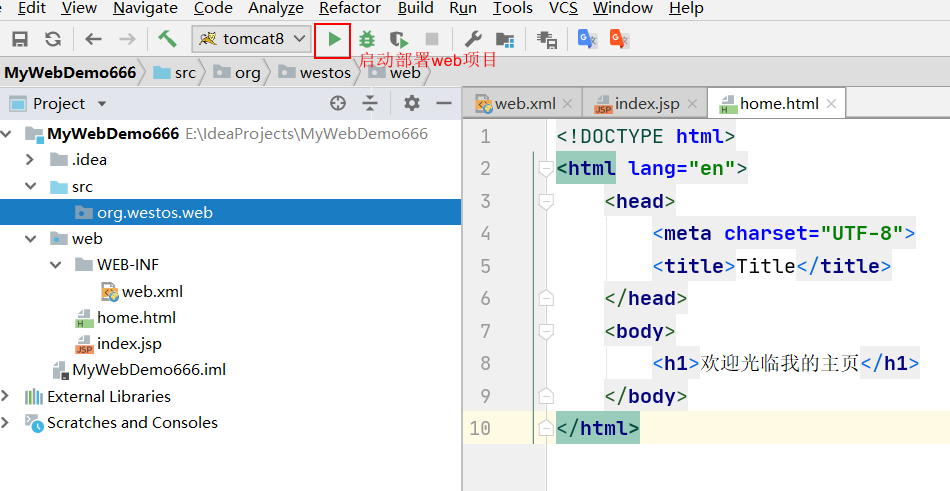
Task: Click the westos breadcrumb
Action: [x=314, y=73]
